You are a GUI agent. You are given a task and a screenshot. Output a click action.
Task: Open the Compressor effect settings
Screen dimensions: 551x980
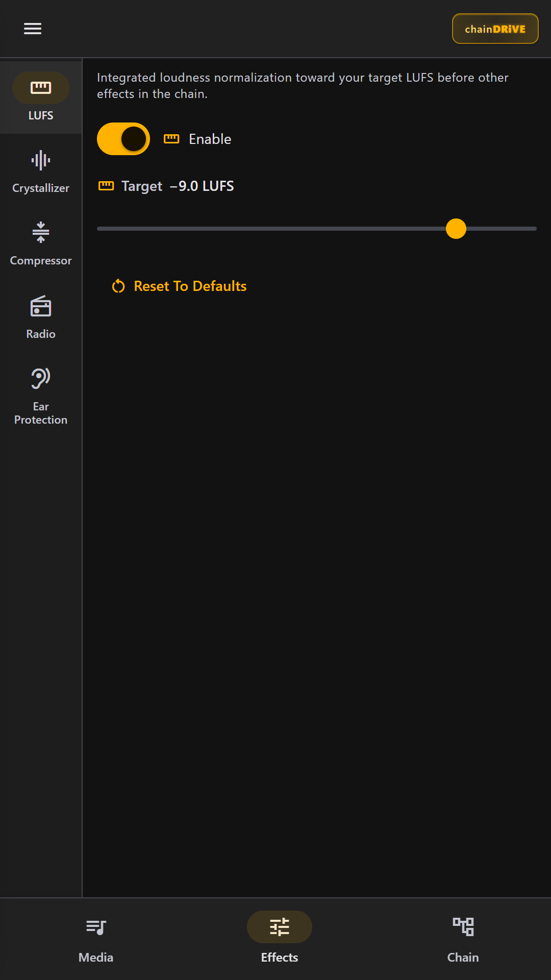tap(41, 243)
